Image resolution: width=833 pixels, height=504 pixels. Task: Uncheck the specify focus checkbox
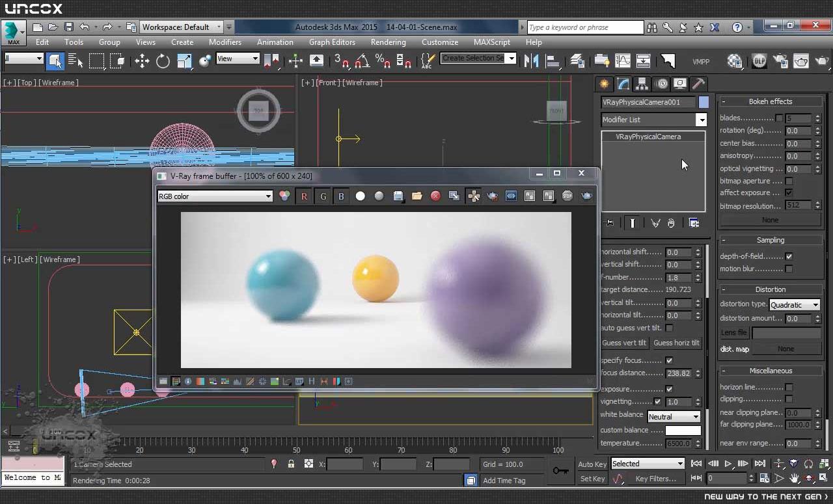point(669,360)
